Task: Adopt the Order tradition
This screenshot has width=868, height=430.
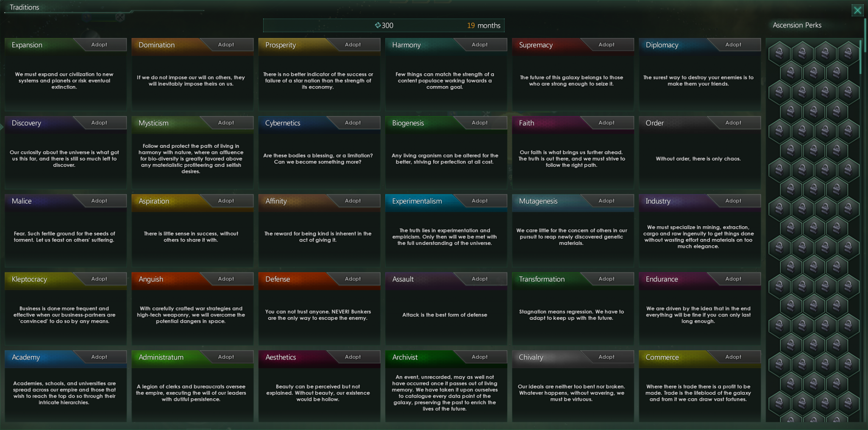Action: tap(734, 122)
